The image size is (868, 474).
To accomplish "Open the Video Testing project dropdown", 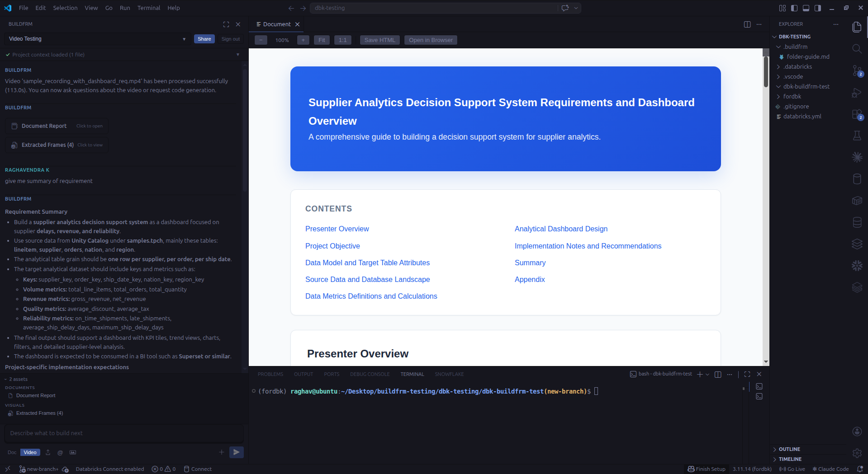I will pos(97,39).
